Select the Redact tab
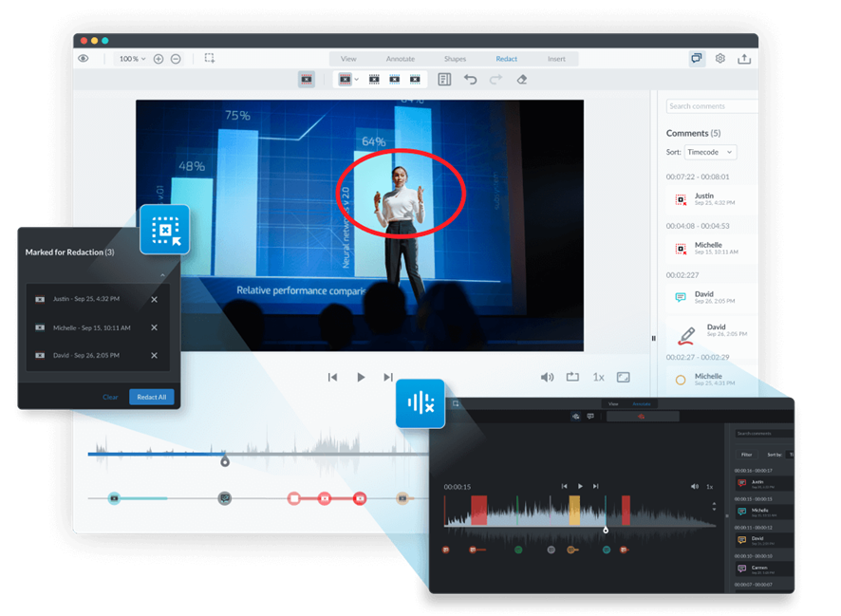Screen dimensions: 841x616 (x=506, y=59)
